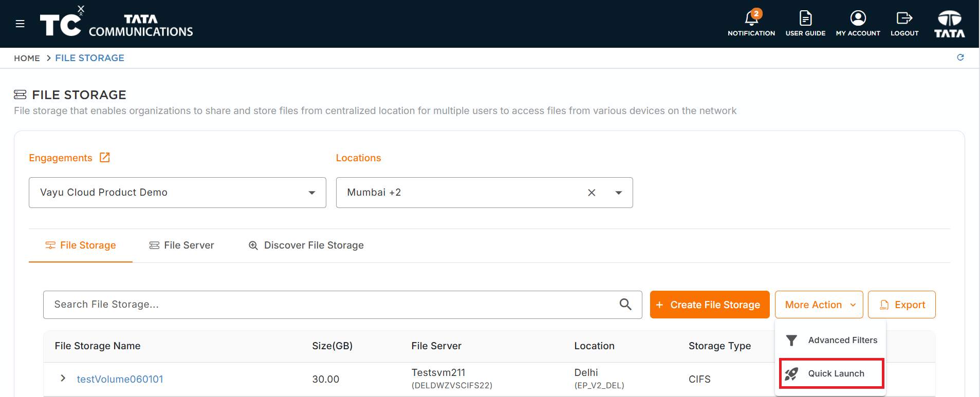This screenshot has height=397, width=980.
Task: Open the Discover File Storage tab
Action: (x=306, y=245)
